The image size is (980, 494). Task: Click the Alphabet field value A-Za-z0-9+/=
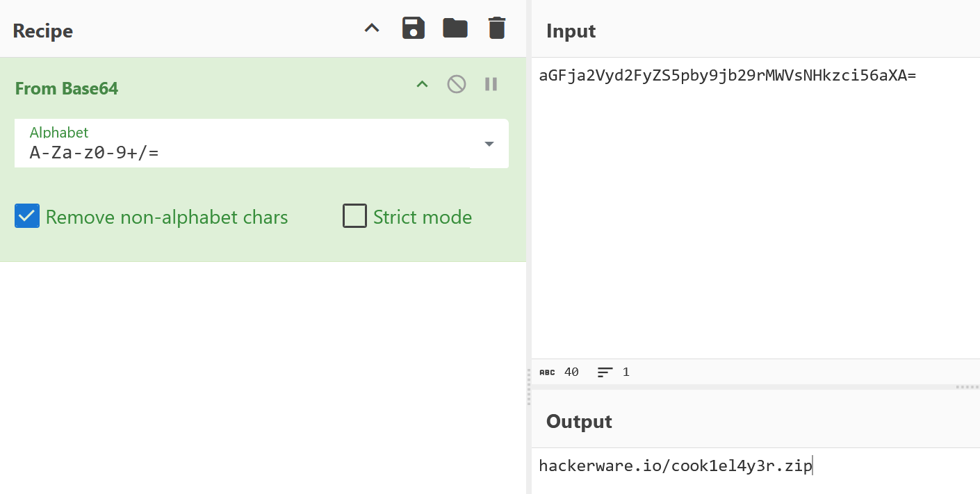(95, 152)
